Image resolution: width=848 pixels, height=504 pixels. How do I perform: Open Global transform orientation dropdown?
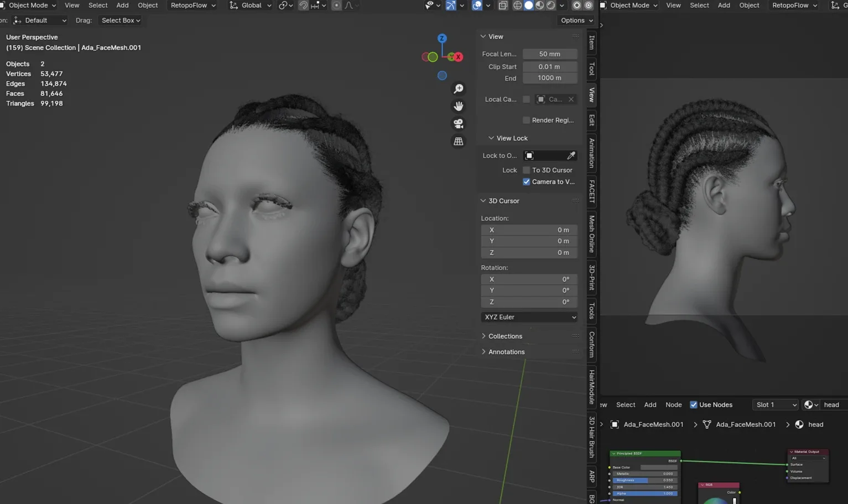(251, 5)
